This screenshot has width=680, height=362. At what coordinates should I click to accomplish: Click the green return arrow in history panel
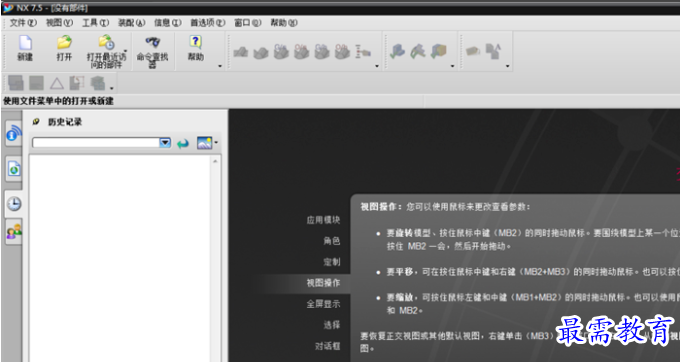tap(183, 143)
